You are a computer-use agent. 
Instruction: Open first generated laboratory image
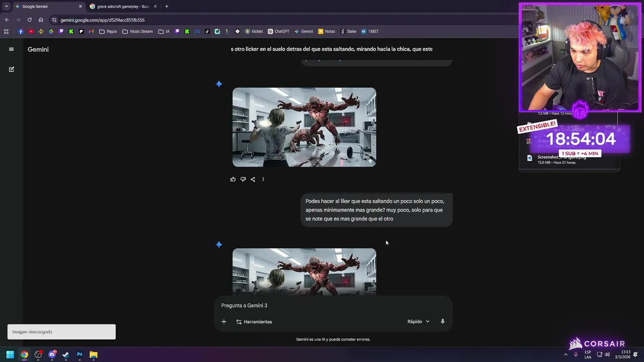coord(304,127)
